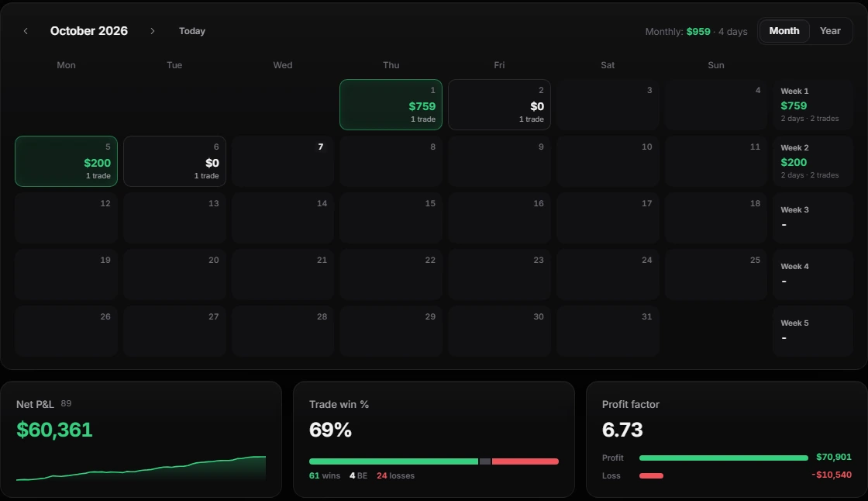
Task: Click the 4 BE label
Action: pyautogui.click(x=358, y=475)
